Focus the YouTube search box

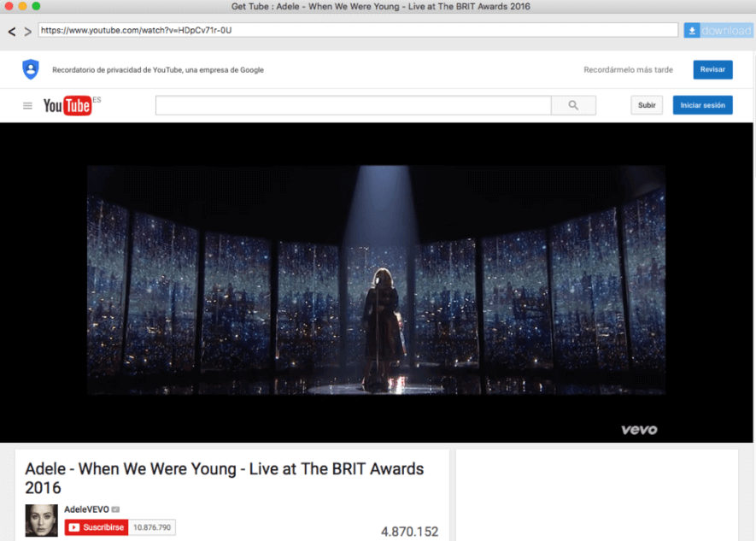(354, 105)
